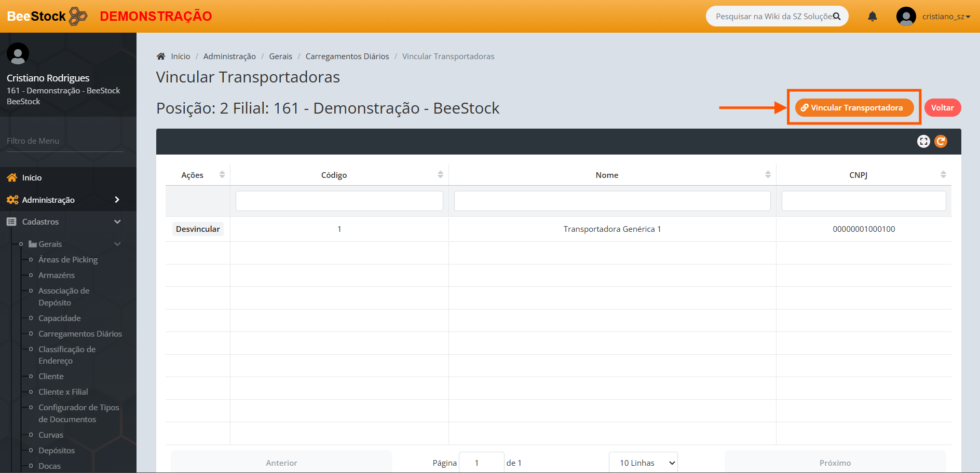Screen dimensions: 980x473
Task: Sort table by the Código column arrows
Action: coord(440,175)
